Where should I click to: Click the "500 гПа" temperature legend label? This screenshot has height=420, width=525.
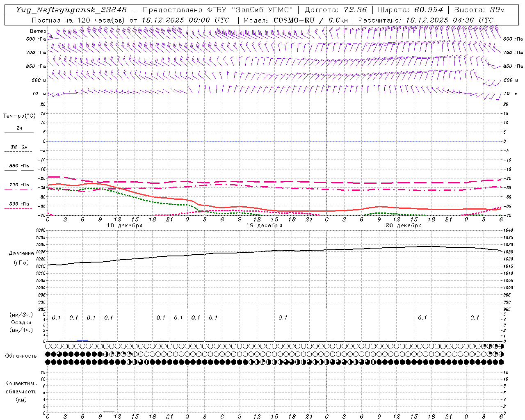click(19, 204)
